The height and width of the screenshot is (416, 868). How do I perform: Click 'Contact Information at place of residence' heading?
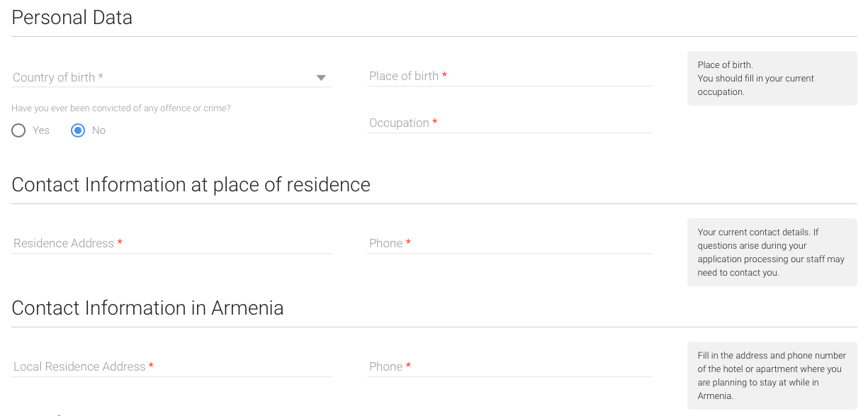coord(191,185)
